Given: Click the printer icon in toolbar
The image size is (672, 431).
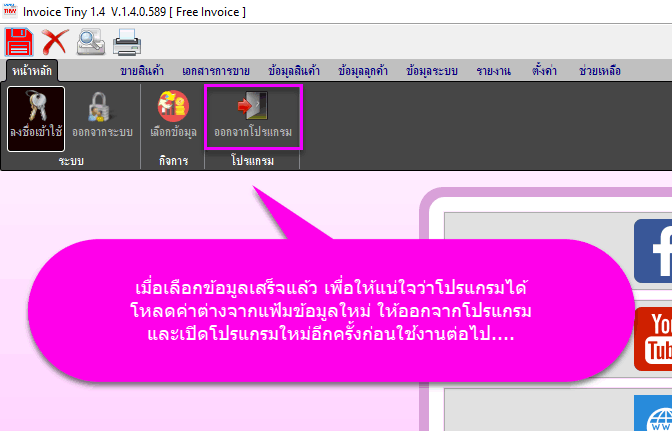Looking at the screenshot, I should tap(127, 42).
